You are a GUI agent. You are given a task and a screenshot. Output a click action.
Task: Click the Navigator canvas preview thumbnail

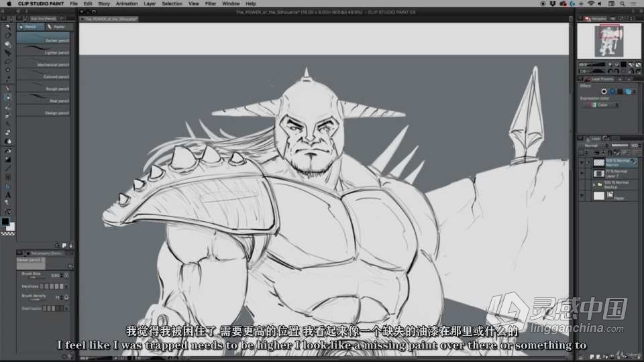pos(609,41)
